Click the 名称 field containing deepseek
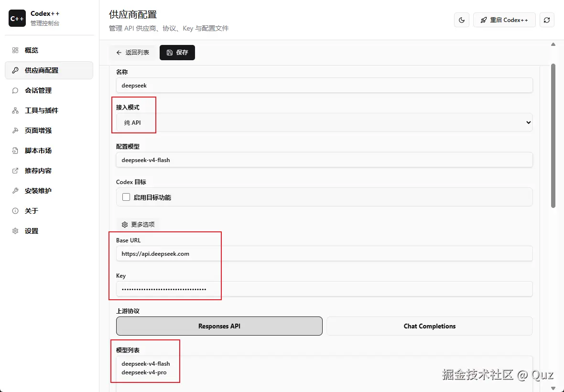 coord(324,86)
